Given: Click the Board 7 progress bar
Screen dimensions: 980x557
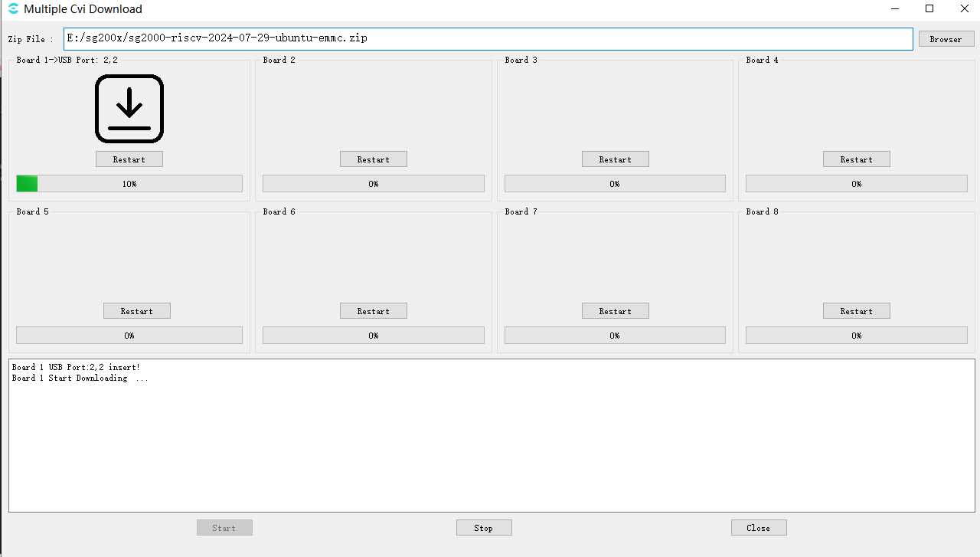Looking at the screenshot, I should click(615, 336).
